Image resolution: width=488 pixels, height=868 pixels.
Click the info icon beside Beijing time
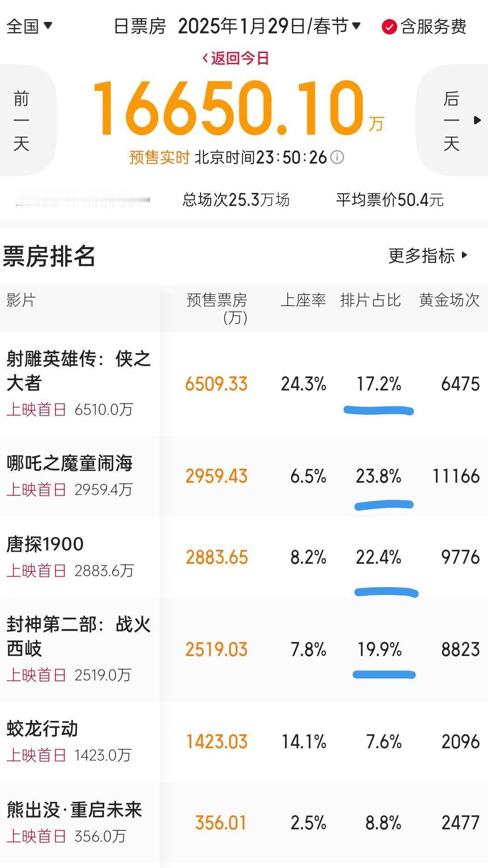click(337, 157)
